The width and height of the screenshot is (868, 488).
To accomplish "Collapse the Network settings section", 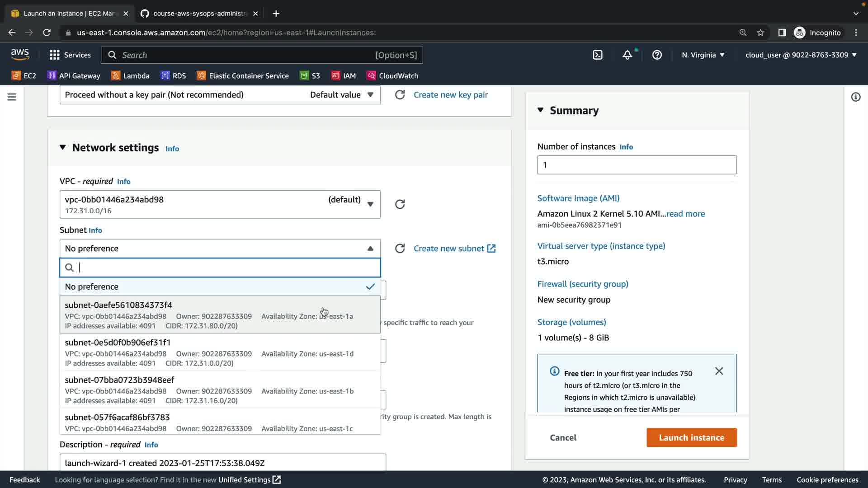I will click(63, 148).
